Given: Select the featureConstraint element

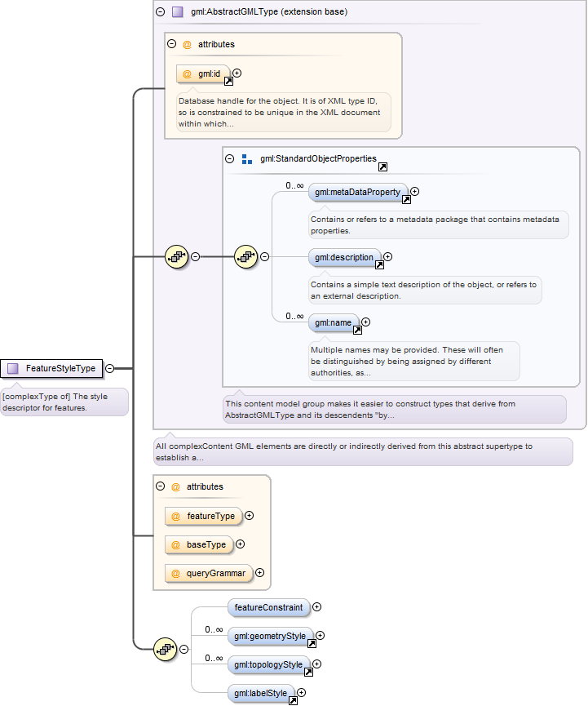Looking at the screenshot, I should click(269, 607).
